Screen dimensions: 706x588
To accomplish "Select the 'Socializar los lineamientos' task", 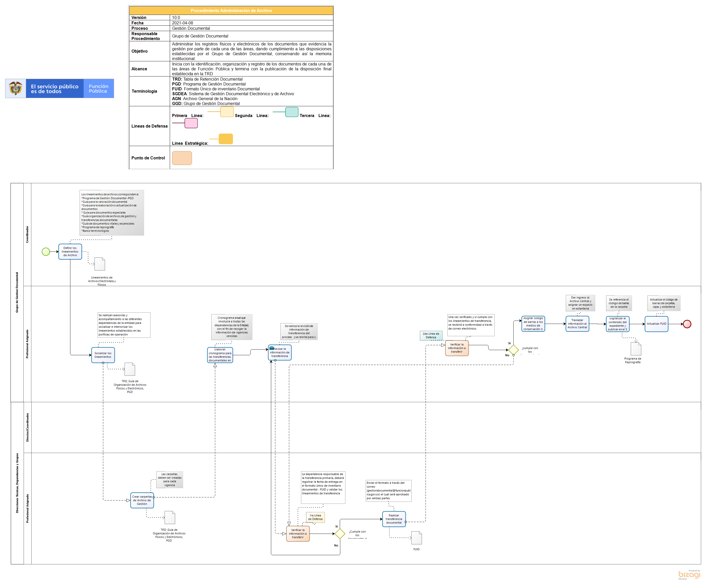I will 103,355.
